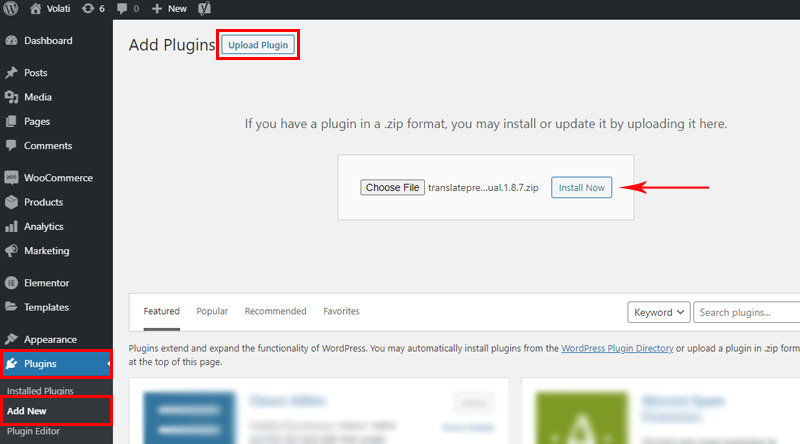Click Install Now button
The width and height of the screenshot is (800, 444).
tap(581, 187)
